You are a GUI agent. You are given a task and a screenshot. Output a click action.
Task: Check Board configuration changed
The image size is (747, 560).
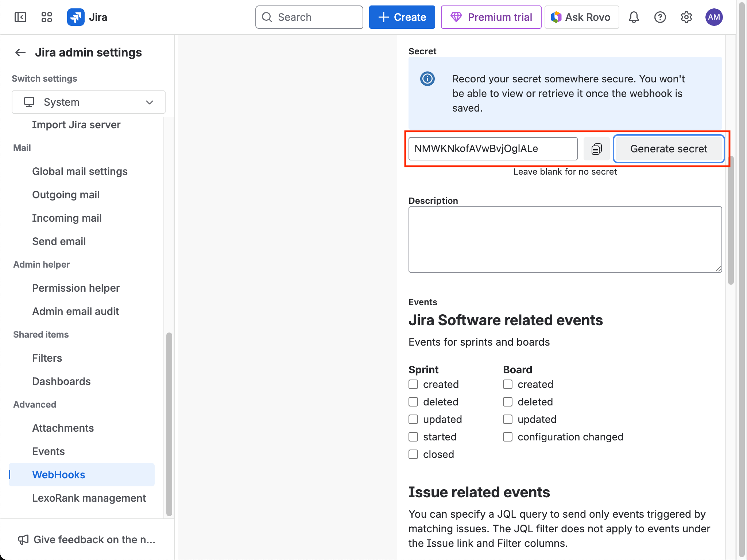[x=507, y=436]
